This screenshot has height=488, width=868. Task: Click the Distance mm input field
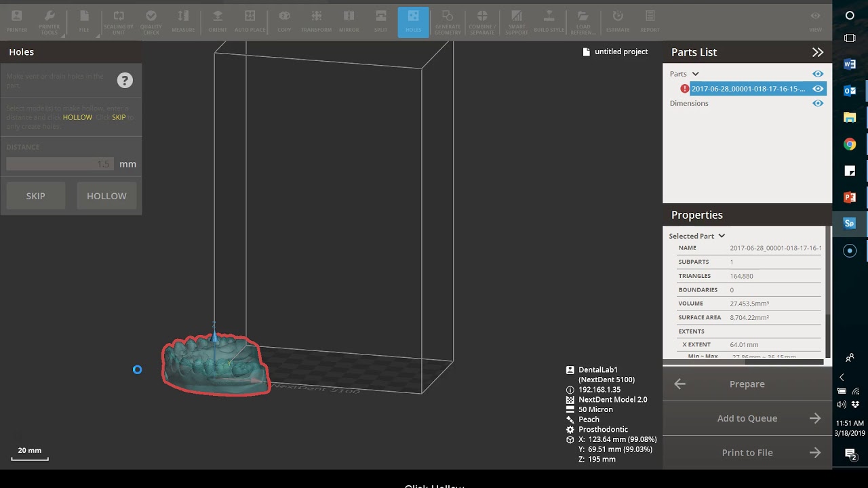pos(60,164)
